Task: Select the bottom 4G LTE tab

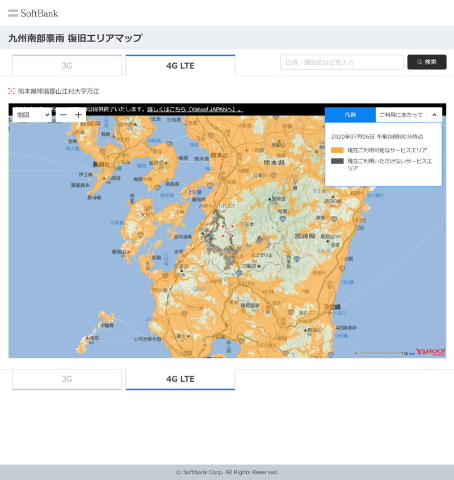Action: [x=180, y=379]
